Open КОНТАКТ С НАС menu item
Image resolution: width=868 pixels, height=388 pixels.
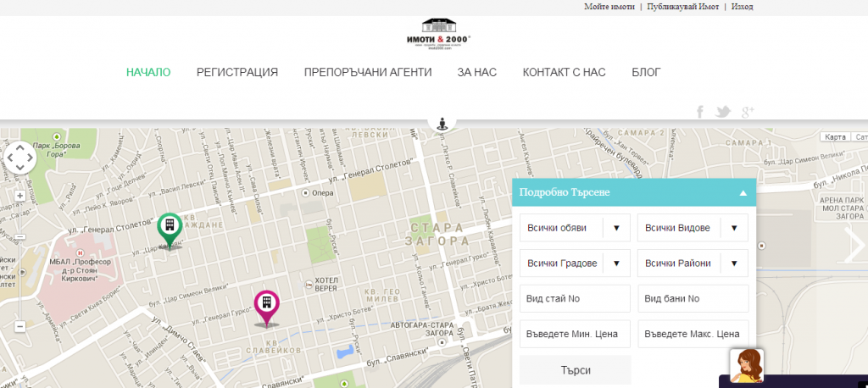564,73
